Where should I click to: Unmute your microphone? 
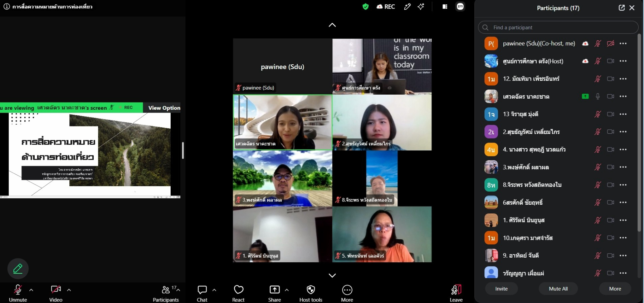click(18, 293)
